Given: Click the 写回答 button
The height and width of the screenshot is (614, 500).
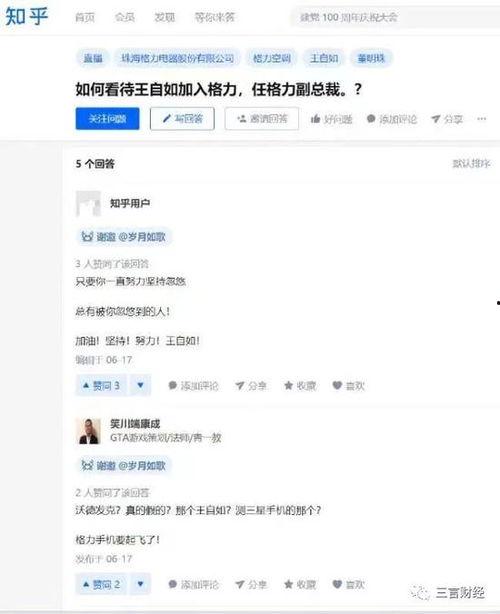Looking at the screenshot, I should [182, 119].
